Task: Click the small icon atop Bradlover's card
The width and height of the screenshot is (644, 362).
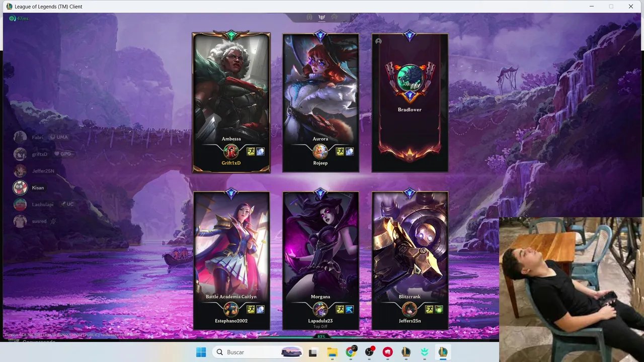Action: (x=378, y=41)
